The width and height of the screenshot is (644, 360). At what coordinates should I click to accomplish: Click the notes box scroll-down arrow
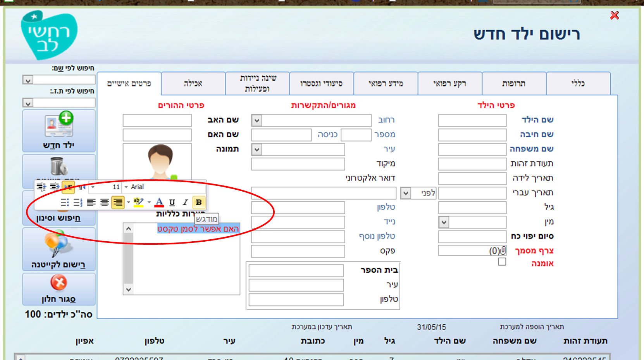click(129, 289)
